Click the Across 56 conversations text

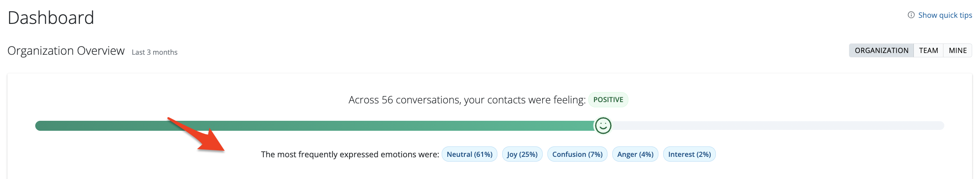coord(467,100)
